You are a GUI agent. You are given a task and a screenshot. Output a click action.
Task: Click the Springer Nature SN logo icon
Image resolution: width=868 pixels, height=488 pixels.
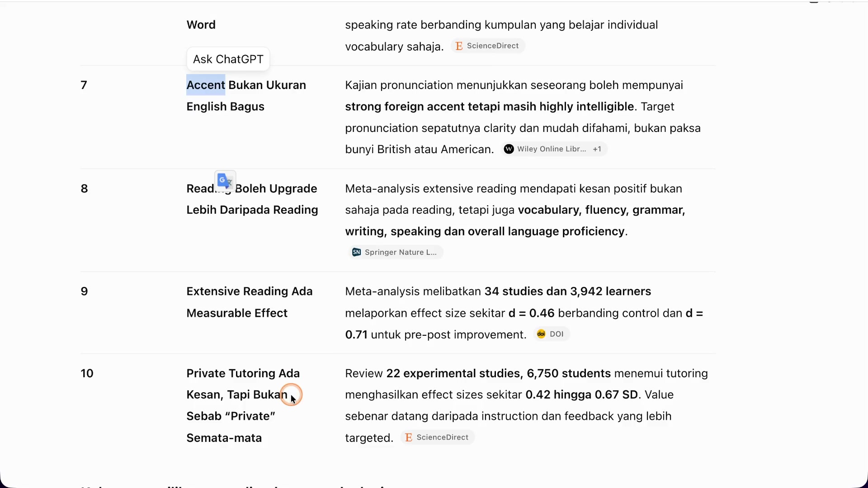(356, 252)
